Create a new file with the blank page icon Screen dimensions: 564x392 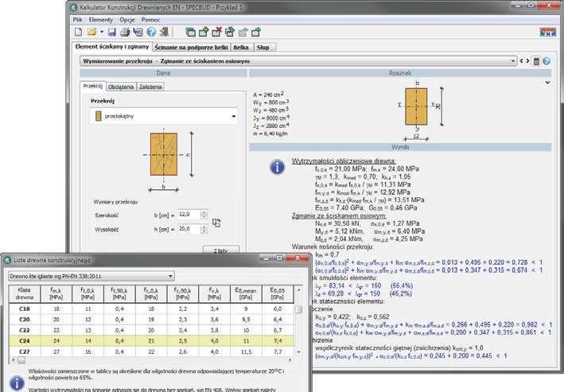click(x=79, y=32)
